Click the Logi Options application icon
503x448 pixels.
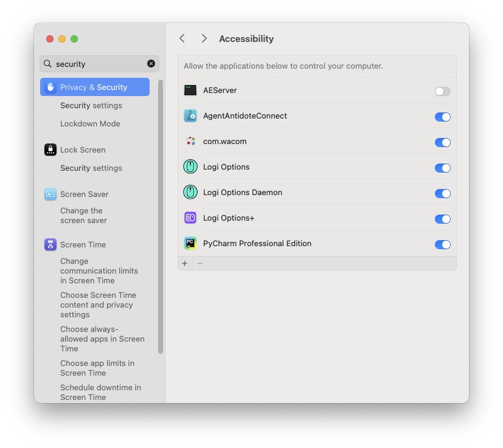(190, 167)
